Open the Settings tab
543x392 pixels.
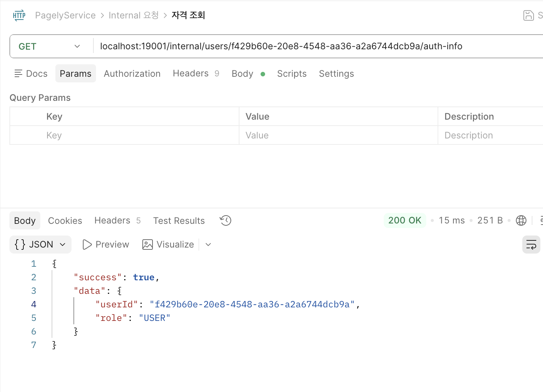click(336, 74)
